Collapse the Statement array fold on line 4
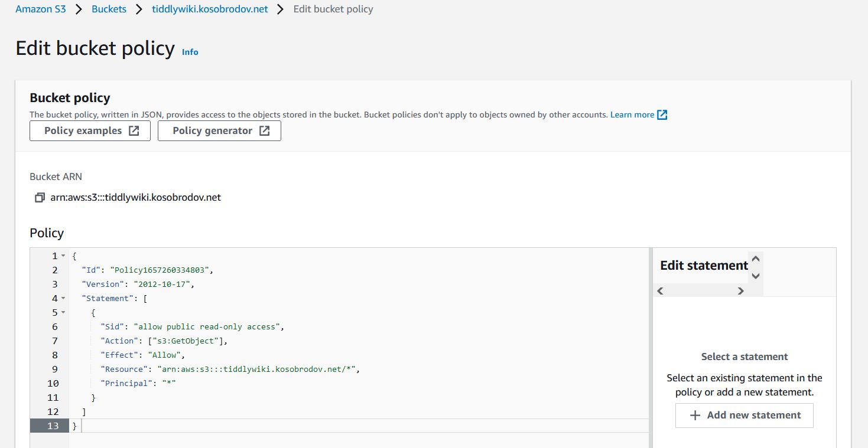This screenshot has width=868, height=448. [63, 299]
